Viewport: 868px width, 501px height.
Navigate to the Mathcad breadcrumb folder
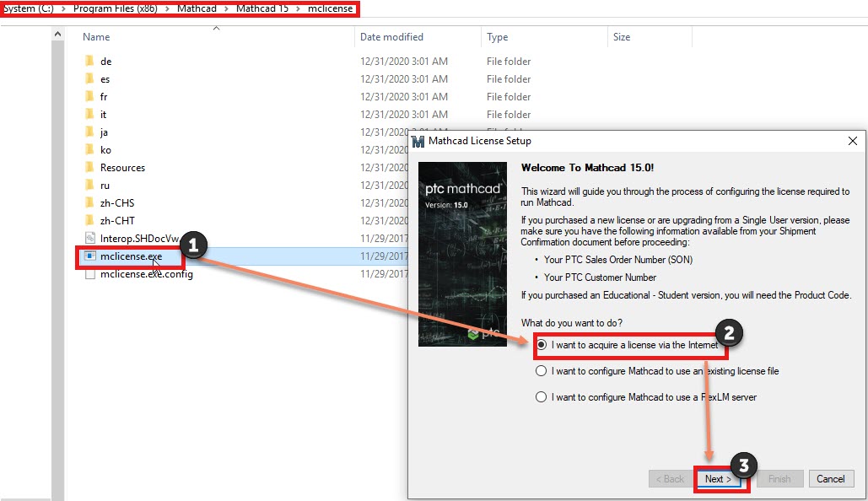point(197,9)
